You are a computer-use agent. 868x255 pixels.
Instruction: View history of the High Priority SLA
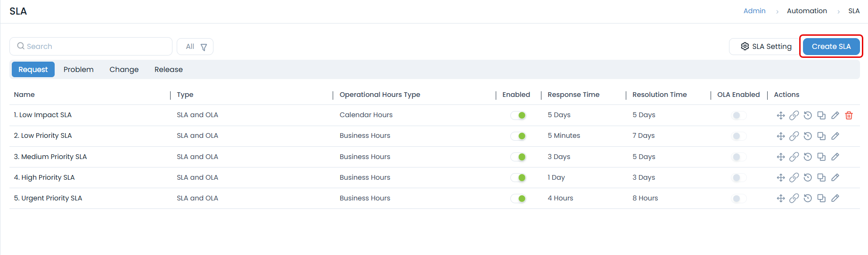click(x=808, y=177)
